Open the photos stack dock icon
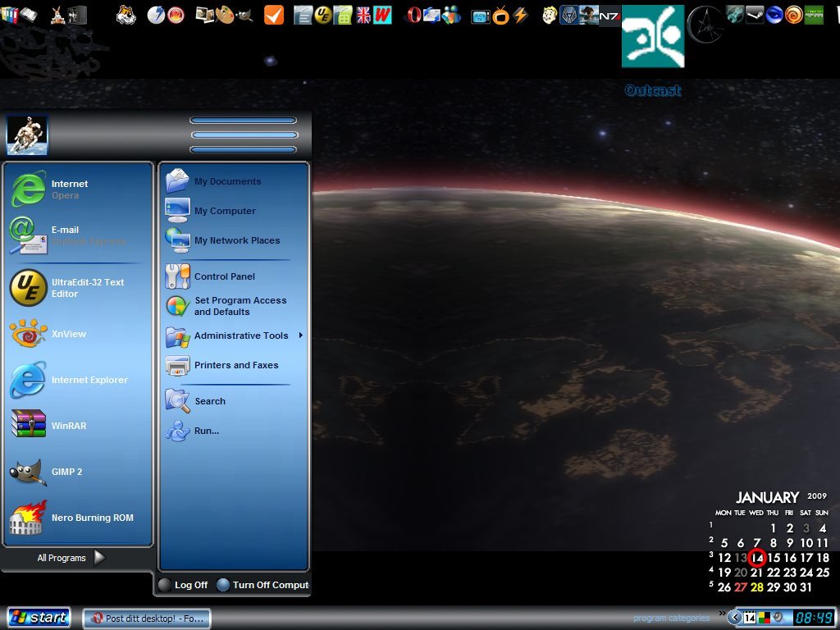Image resolution: width=840 pixels, height=630 pixels. click(204, 15)
